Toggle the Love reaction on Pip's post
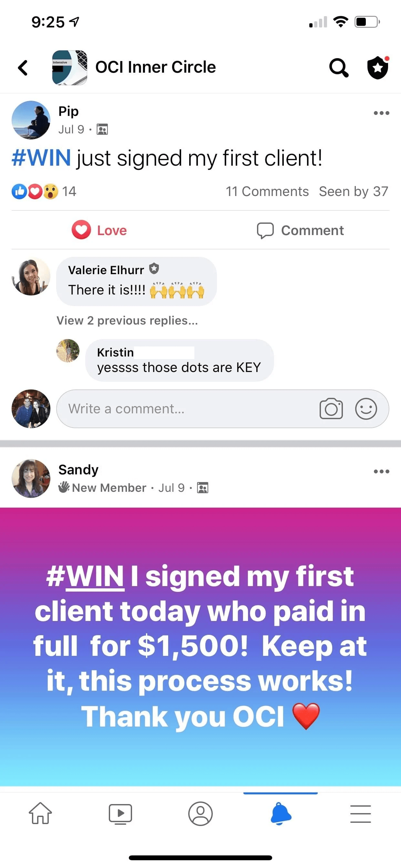Viewport: 401px width, 868px height. click(x=99, y=230)
